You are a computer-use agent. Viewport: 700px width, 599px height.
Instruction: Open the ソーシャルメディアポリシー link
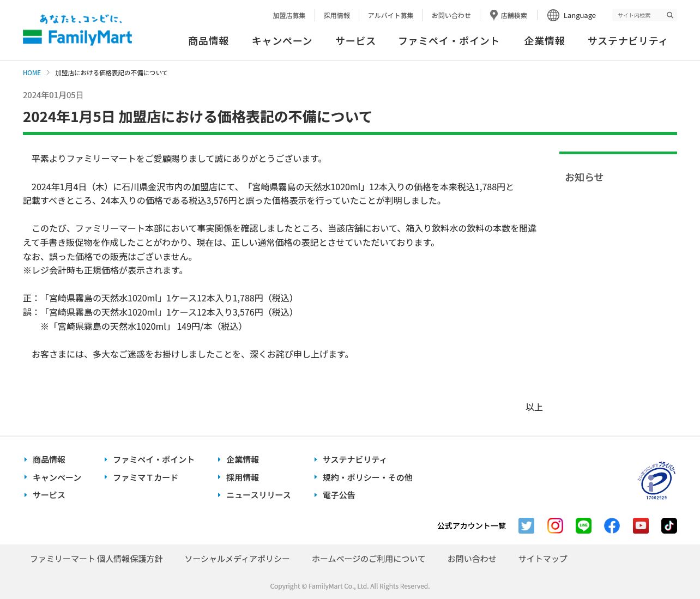coord(237,559)
